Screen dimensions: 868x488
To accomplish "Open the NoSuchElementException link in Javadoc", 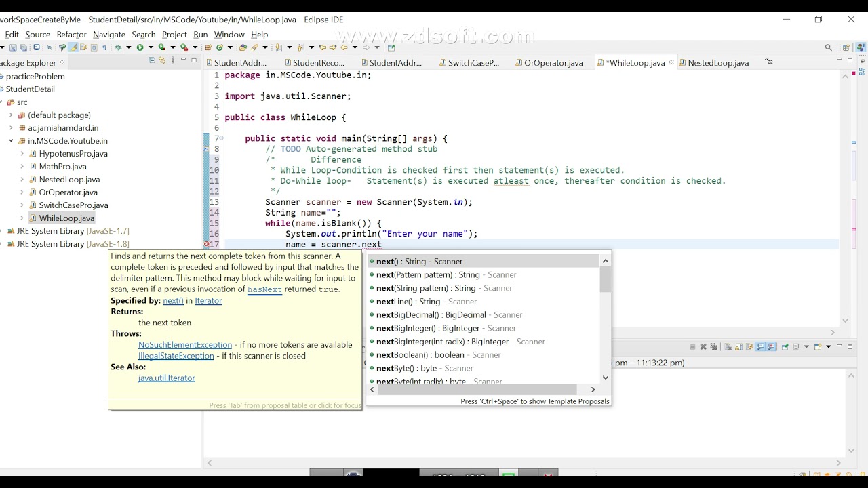I will [x=185, y=345].
